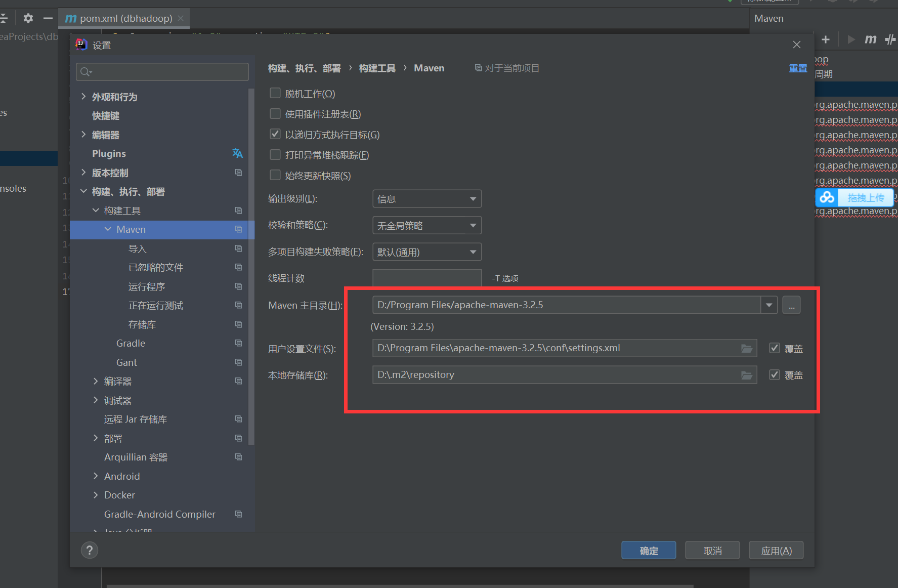Click the project-level icon beside Gant
This screenshot has width=898, height=588.
click(x=239, y=362)
